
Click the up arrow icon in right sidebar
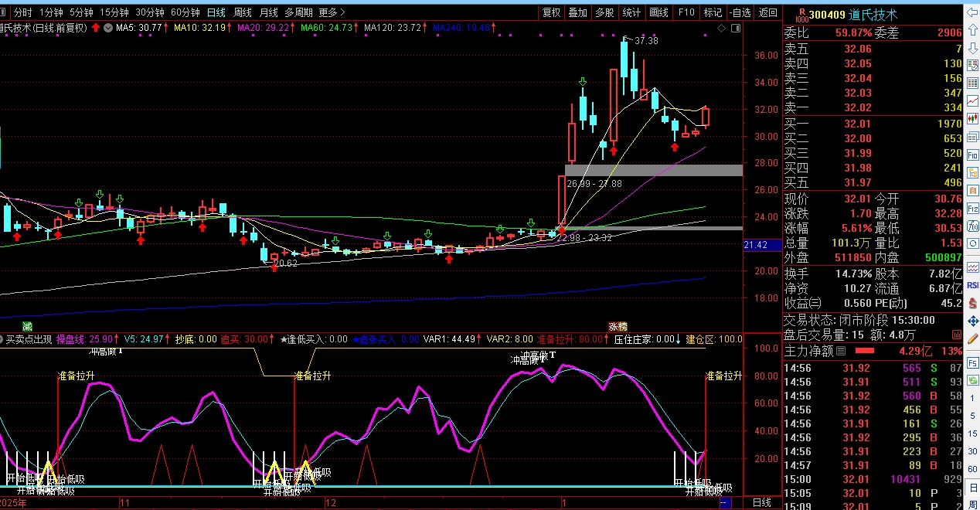coord(972,30)
